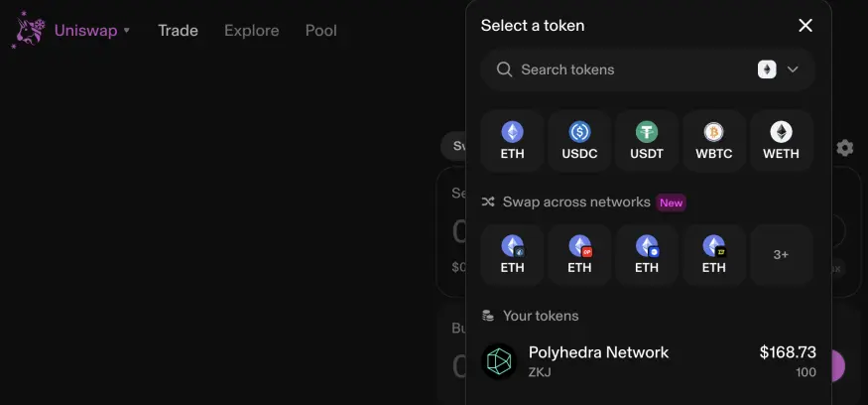Pick the USDT token chip

click(647, 141)
